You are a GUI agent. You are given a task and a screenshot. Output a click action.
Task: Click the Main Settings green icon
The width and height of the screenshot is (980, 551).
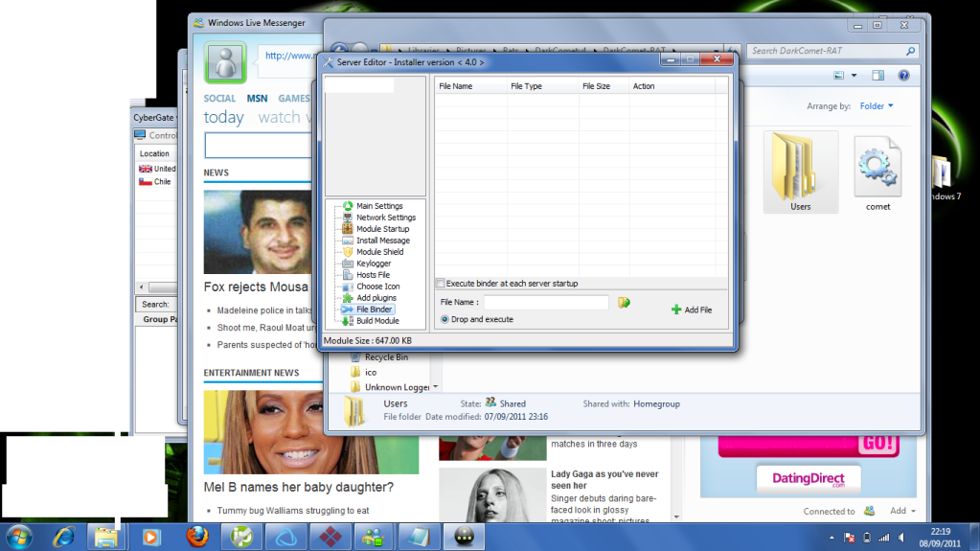click(x=348, y=206)
